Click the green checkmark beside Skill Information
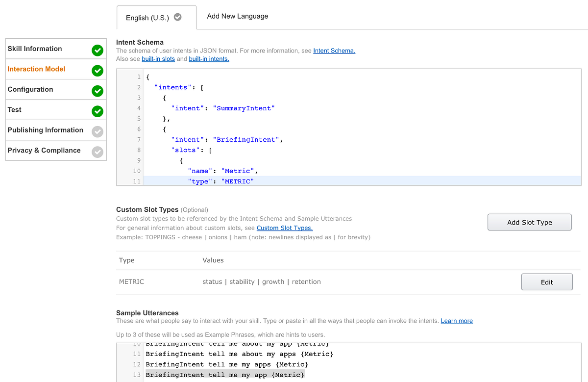Screen dimensions: 588x382 point(97,49)
